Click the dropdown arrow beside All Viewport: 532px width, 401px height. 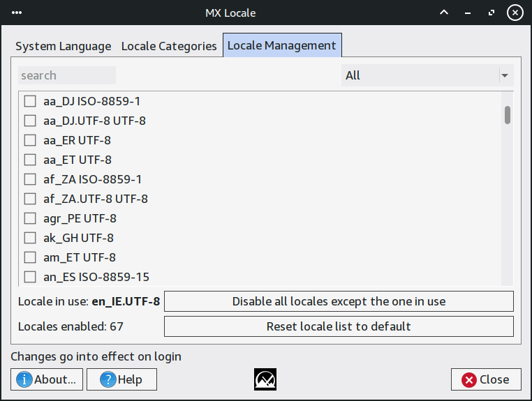(504, 75)
